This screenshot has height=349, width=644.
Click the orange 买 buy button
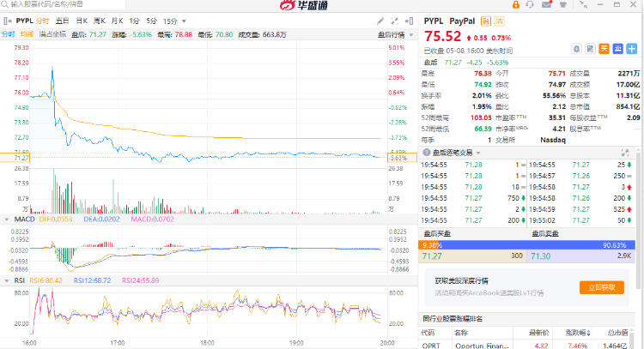tap(605, 49)
